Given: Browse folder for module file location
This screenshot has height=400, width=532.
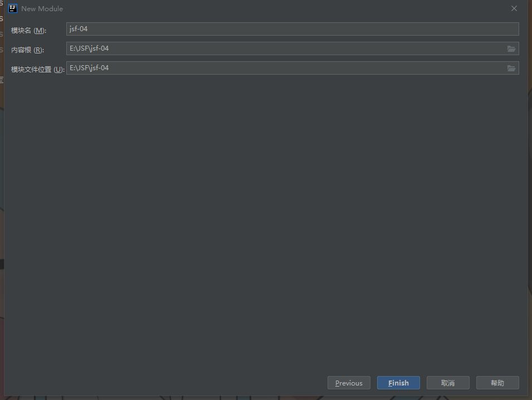Looking at the screenshot, I should (x=511, y=68).
